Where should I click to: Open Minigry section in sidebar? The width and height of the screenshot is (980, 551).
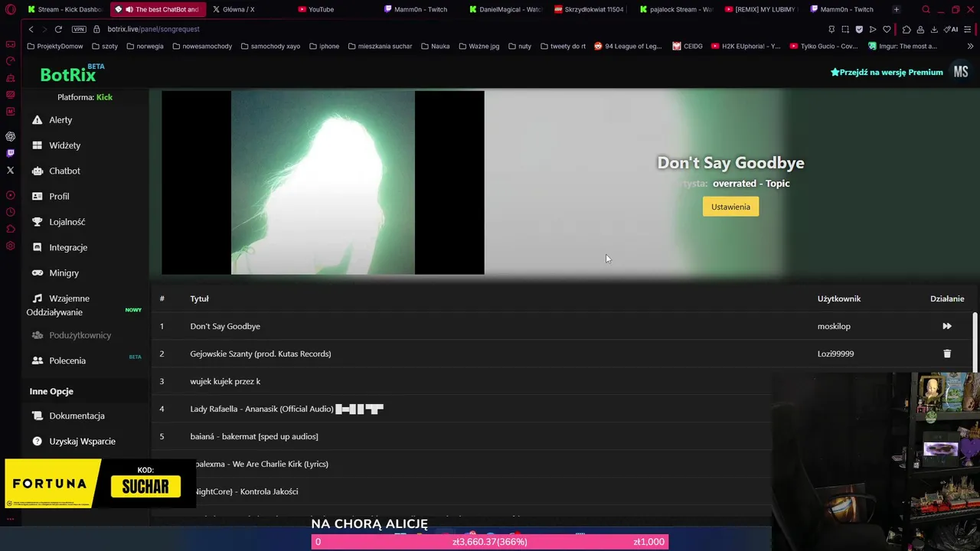pyautogui.click(x=55, y=273)
